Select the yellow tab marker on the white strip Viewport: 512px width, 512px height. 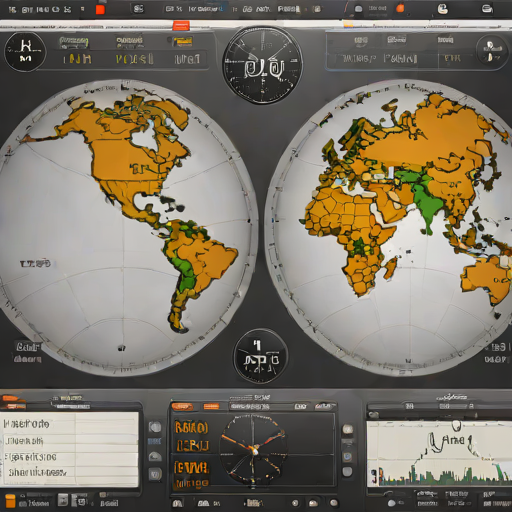pyautogui.click(x=348, y=23)
